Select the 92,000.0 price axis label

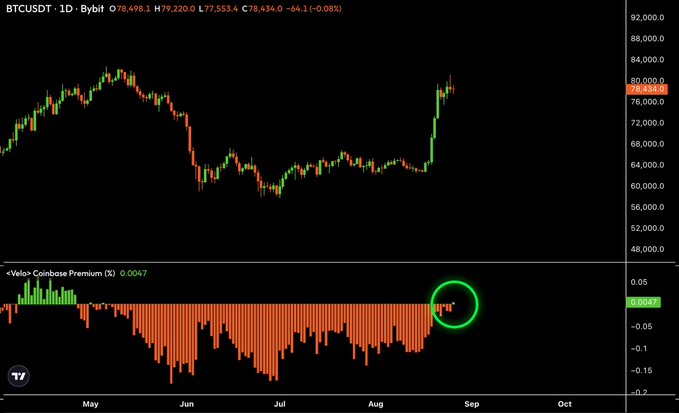click(x=647, y=17)
